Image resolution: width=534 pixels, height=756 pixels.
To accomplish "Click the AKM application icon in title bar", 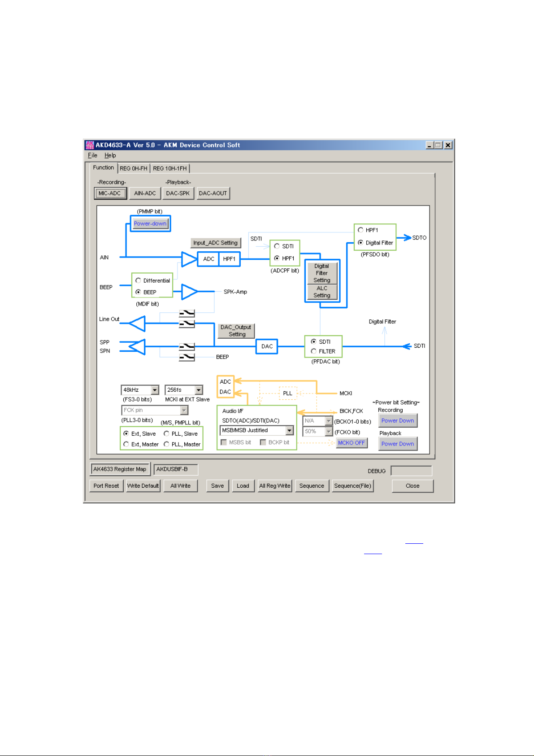I will (90, 145).
